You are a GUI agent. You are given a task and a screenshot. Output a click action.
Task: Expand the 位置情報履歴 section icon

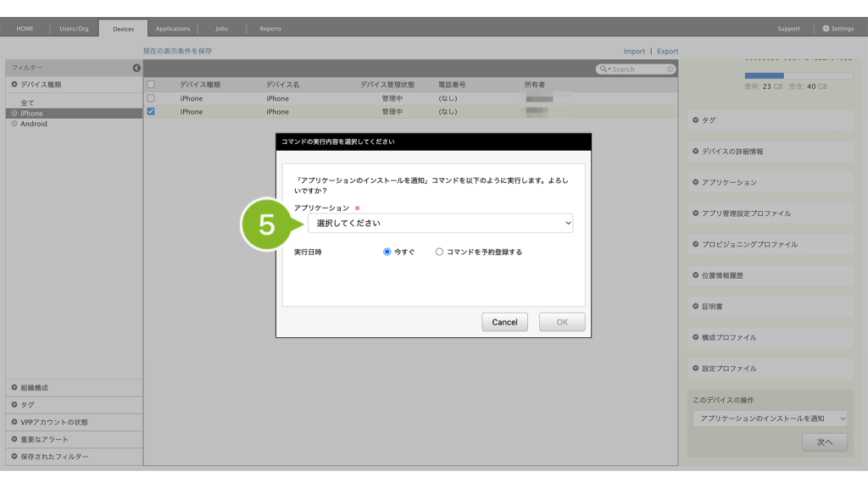pyautogui.click(x=696, y=275)
